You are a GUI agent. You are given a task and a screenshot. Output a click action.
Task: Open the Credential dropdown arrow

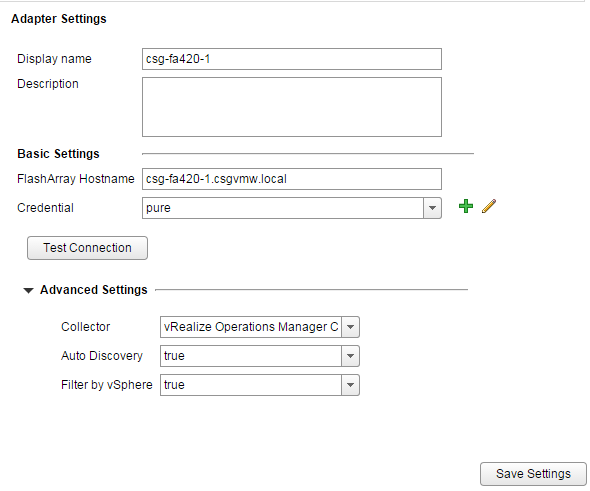432,208
